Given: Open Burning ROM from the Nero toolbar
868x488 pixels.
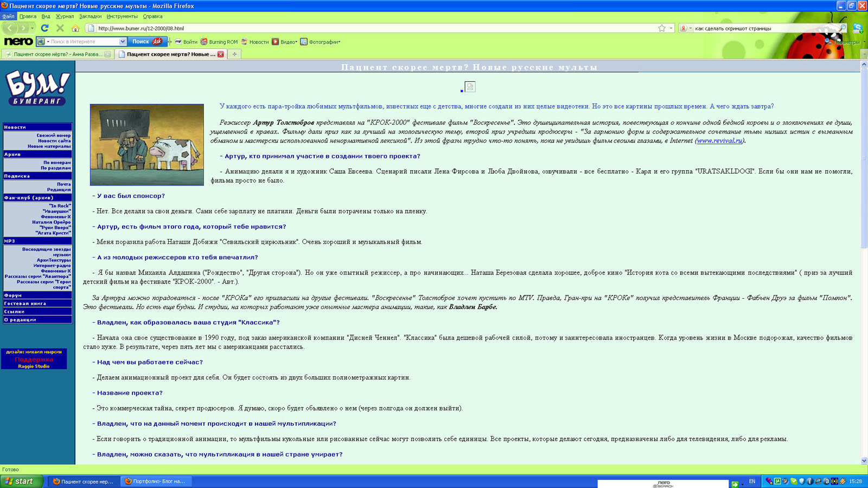Looking at the screenshot, I should pyautogui.click(x=219, y=42).
